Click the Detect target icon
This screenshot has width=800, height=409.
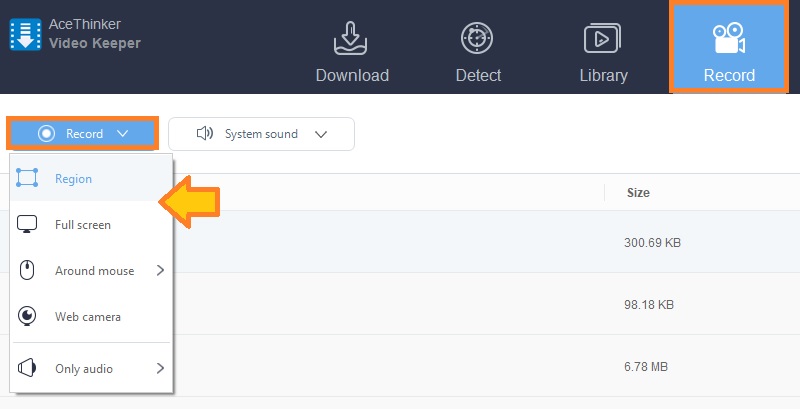pyautogui.click(x=477, y=39)
